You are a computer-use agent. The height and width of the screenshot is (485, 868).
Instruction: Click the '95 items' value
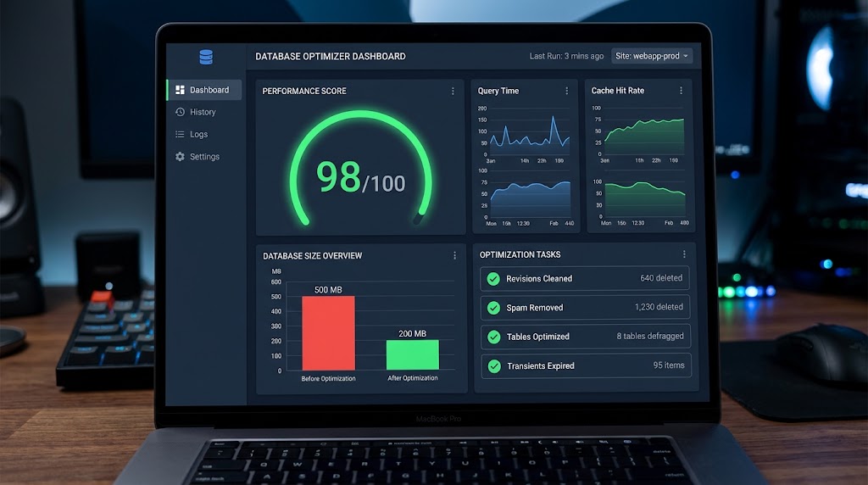point(669,365)
